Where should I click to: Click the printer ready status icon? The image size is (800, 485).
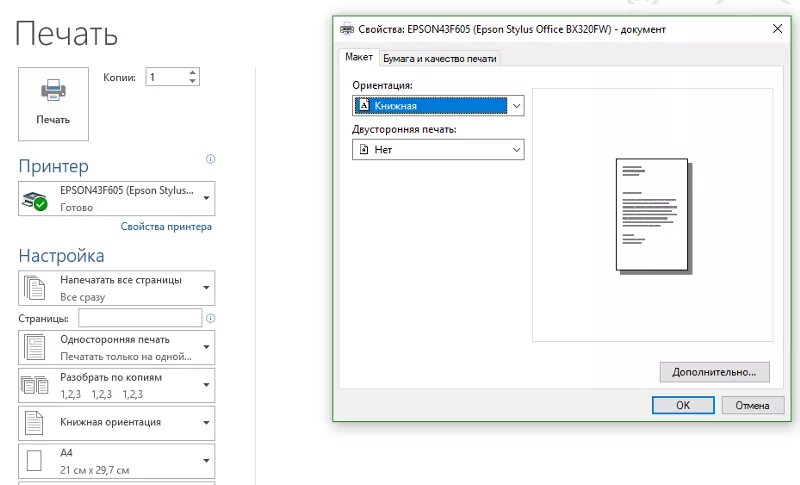(35, 201)
